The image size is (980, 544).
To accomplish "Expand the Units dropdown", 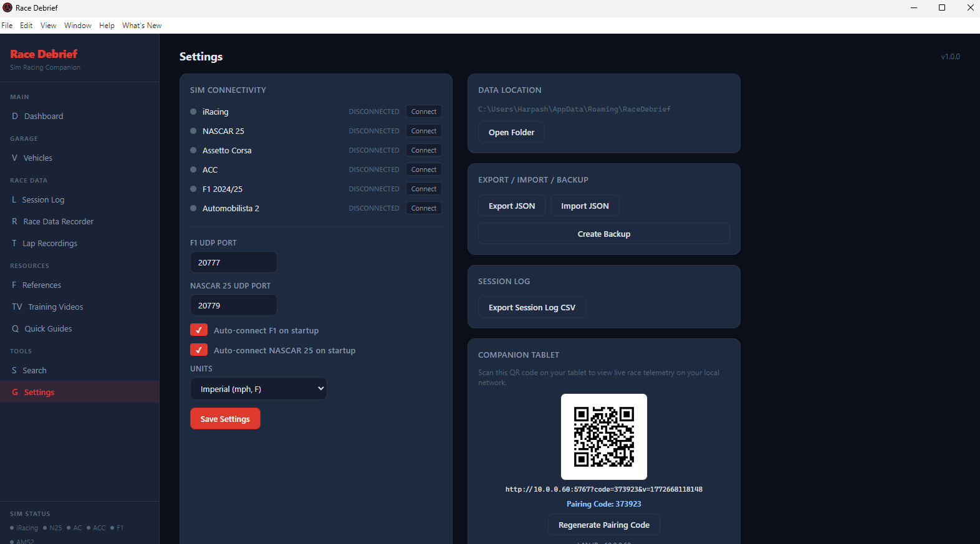I will [259, 389].
